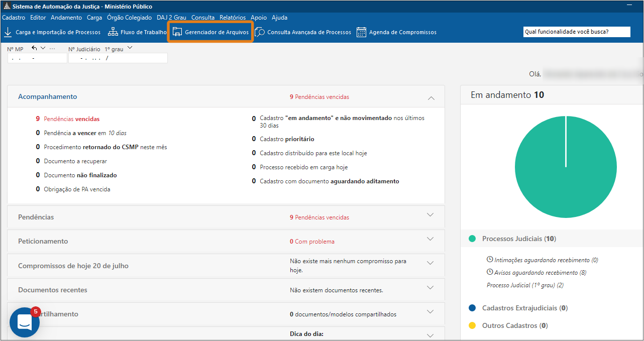Click 'Cadastro distribuído para este local hoje'
Screen dimensions: 644x341
point(309,153)
